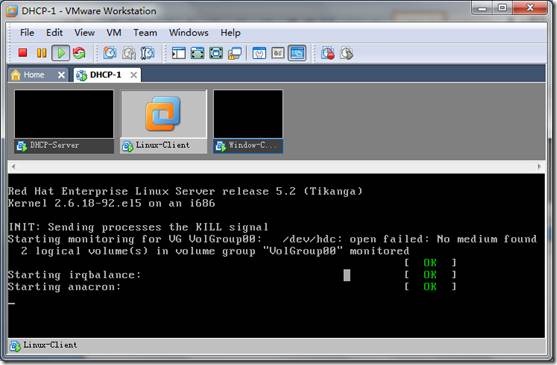The height and width of the screenshot is (365, 557).
Task: Toggle the Sidebar view icon
Action: (178, 53)
